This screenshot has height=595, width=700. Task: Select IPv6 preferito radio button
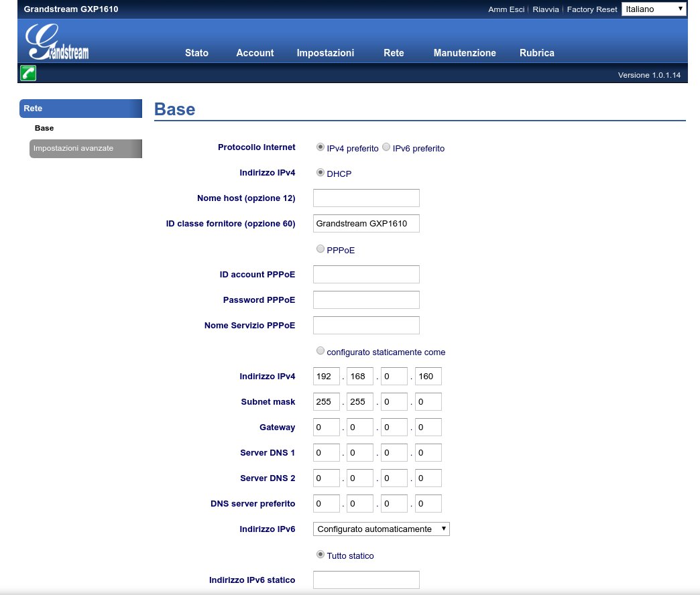(x=386, y=147)
